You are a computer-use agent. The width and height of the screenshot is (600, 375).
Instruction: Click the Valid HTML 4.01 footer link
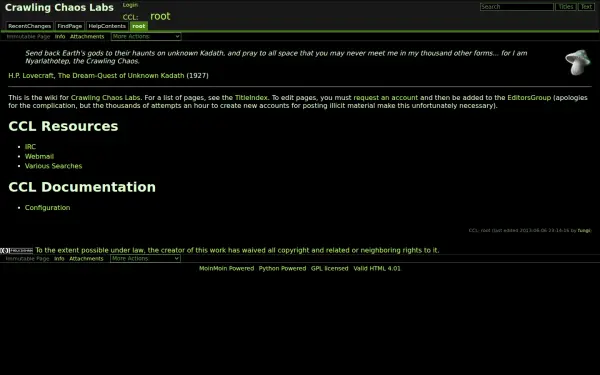(x=377, y=269)
